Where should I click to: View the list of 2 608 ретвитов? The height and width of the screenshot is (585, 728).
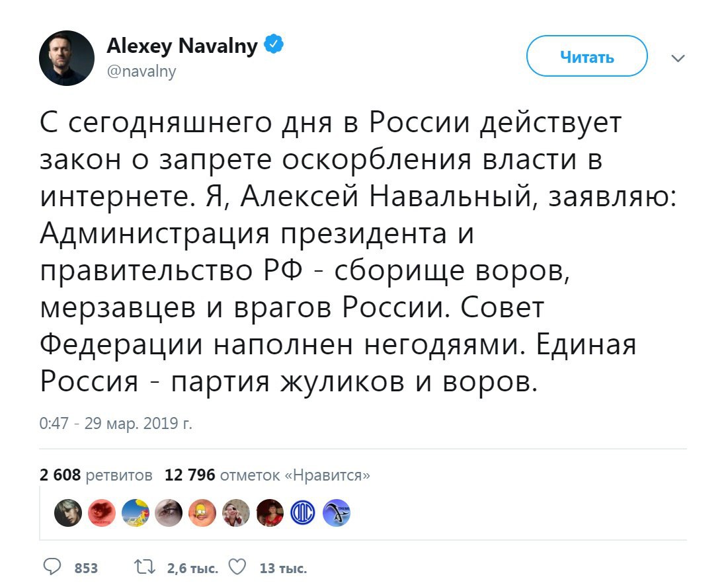97,475
